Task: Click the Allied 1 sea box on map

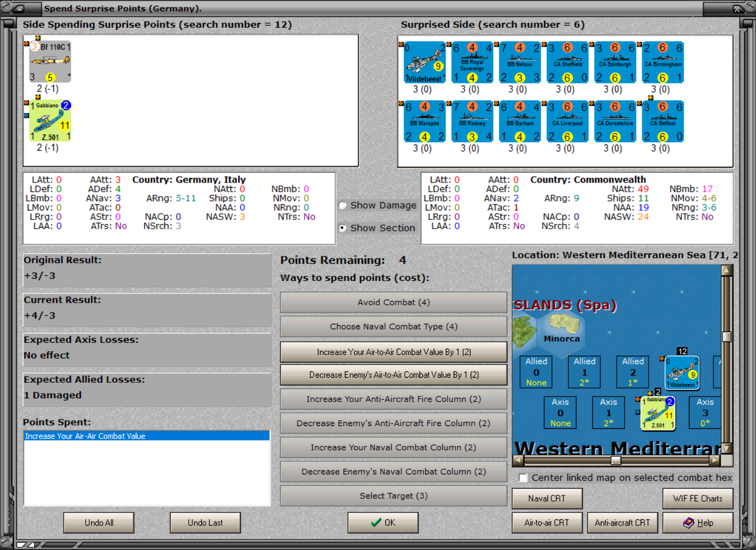Action: click(584, 372)
